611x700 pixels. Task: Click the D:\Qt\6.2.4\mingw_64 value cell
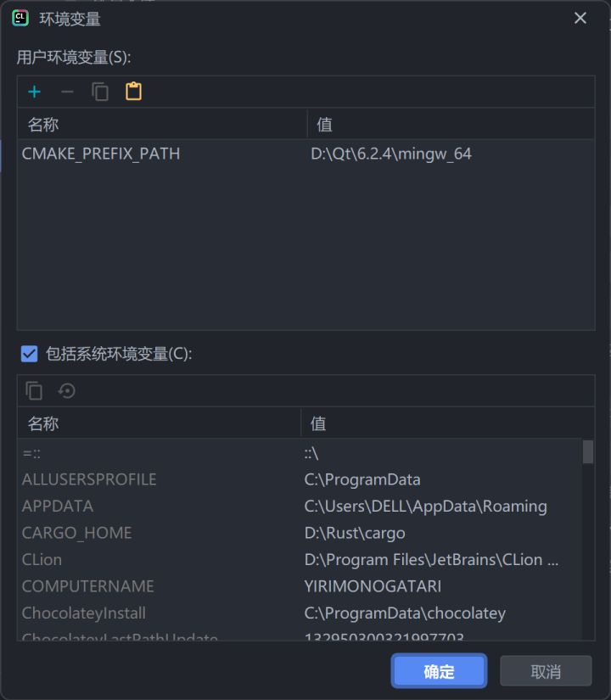point(391,154)
